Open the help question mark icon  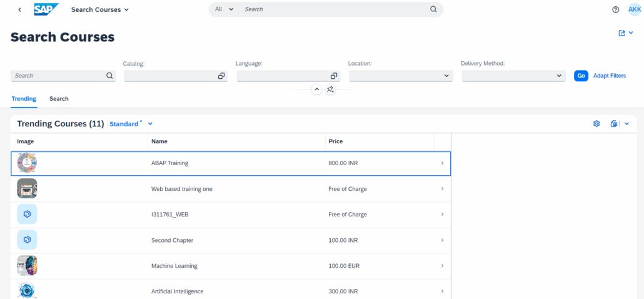[616, 9]
